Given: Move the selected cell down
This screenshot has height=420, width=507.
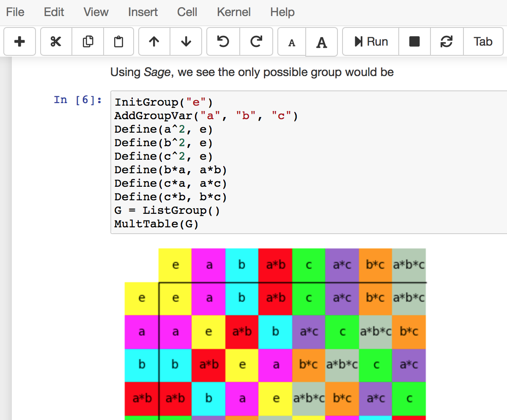Looking at the screenshot, I should click(186, 41).
